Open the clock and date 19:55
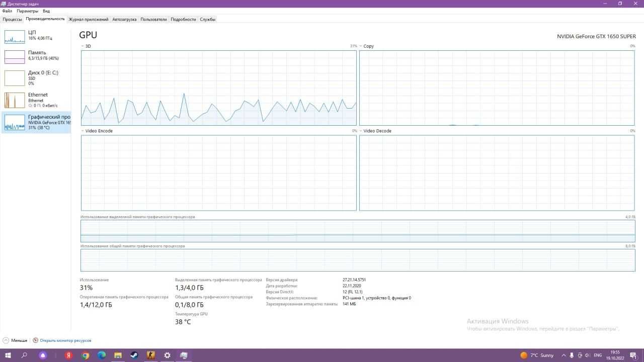644x362 pixels. pyautogui.click(x=615, y=355)
